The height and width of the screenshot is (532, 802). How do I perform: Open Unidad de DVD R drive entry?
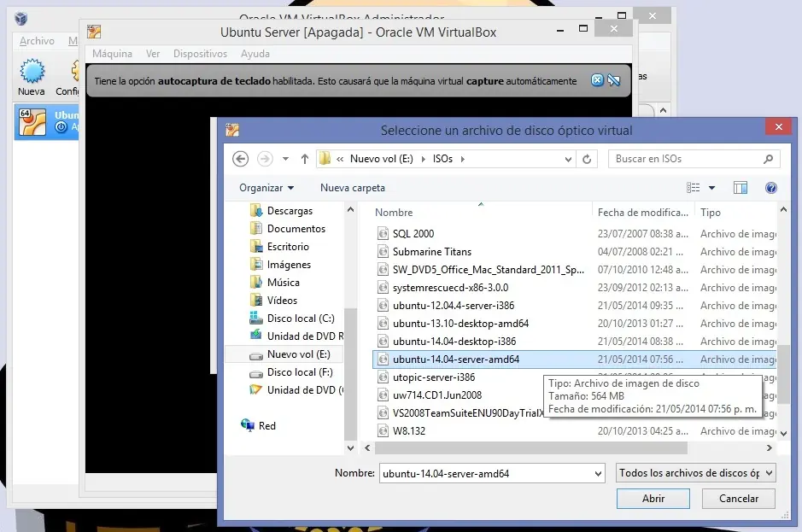(x=305, y=336)
